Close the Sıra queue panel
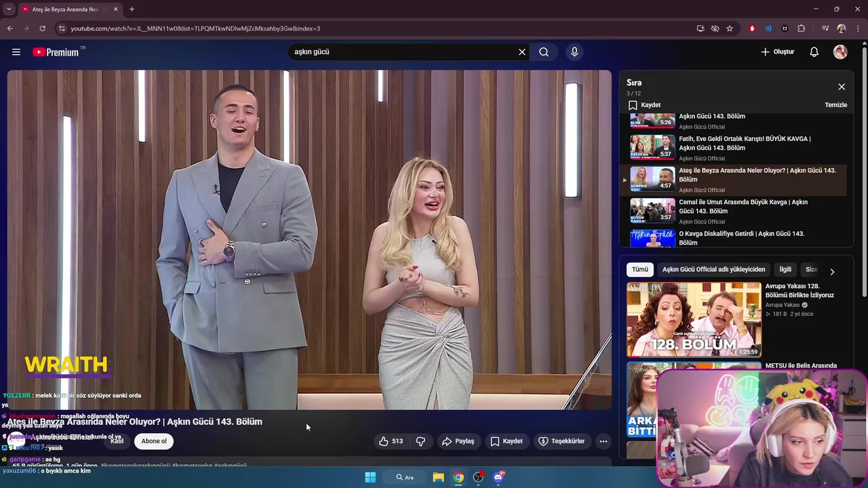Viewport: 868px width, 488px height. tap(842, 87)
